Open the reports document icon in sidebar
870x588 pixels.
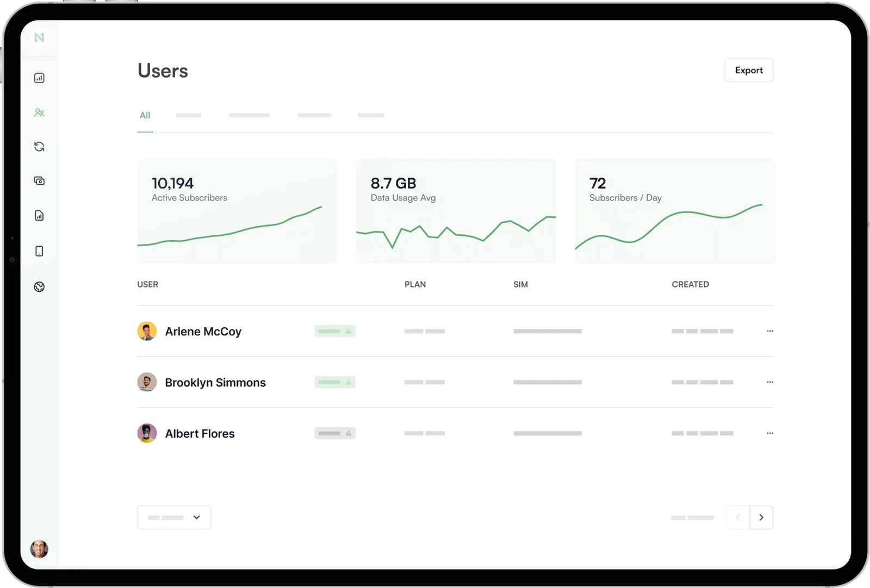tap(39, 216)
